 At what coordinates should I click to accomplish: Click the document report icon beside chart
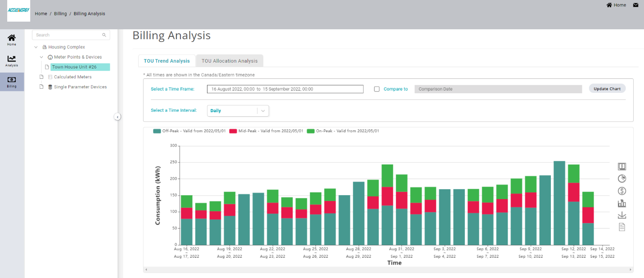coord(622,227)
